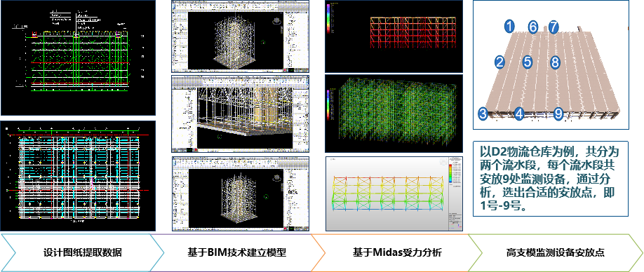Click the center marker numbered 5
The height and width of the screenshot is (272, 644).
pos(528,62)
